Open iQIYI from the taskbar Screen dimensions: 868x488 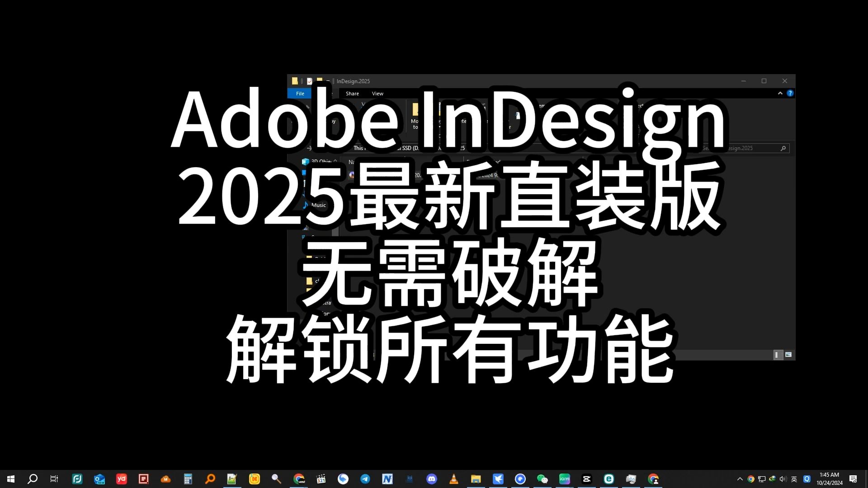pyautogui.click(x=565, y=479)
